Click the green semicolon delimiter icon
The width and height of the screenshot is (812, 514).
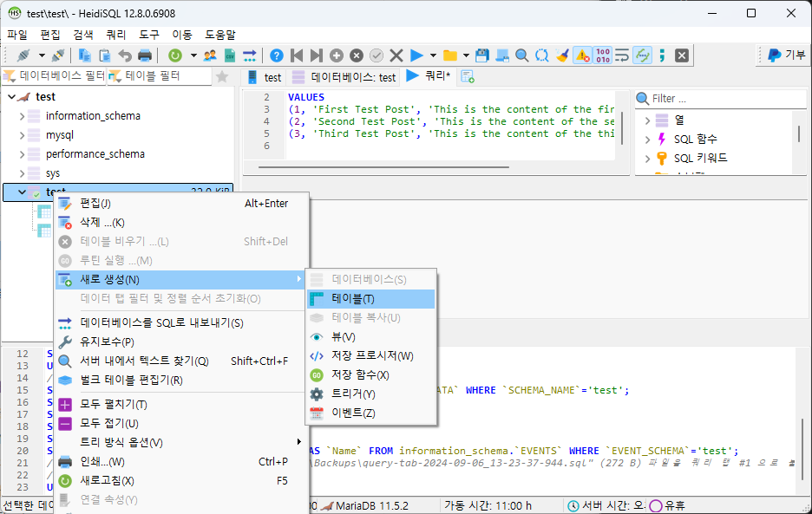(662, 55)
